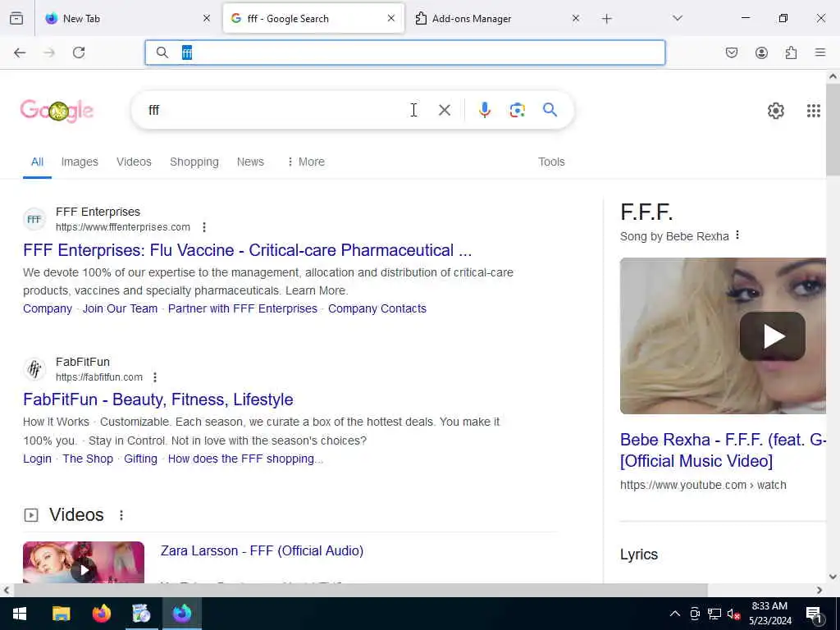Viewport: 840px width, 630px height.
Task: Search by image with the Google Lens icon
Action: [517, 110]
